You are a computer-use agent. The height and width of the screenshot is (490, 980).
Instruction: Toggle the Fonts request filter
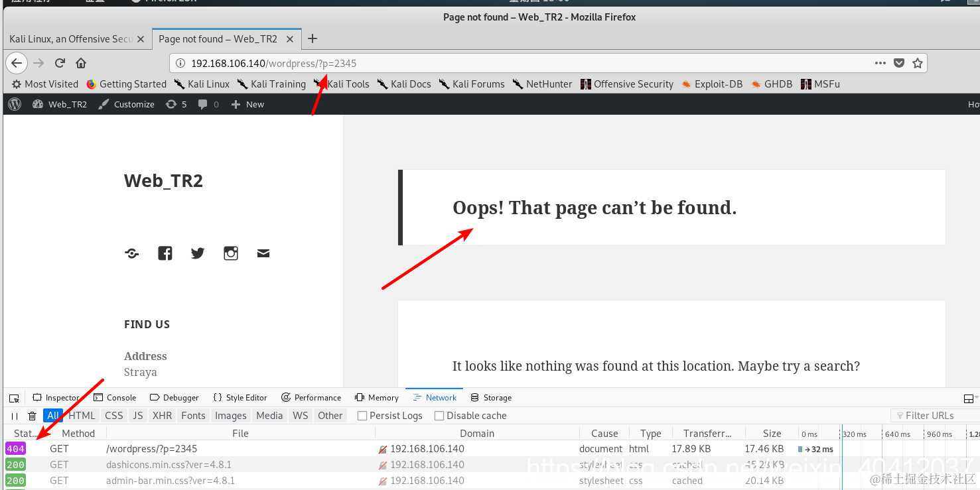coord(193,416)
